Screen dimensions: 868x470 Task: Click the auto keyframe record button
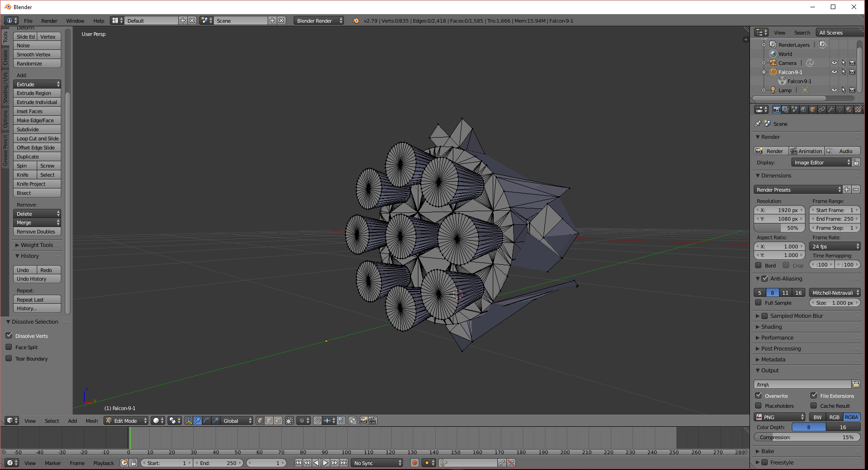pos(414,463)
